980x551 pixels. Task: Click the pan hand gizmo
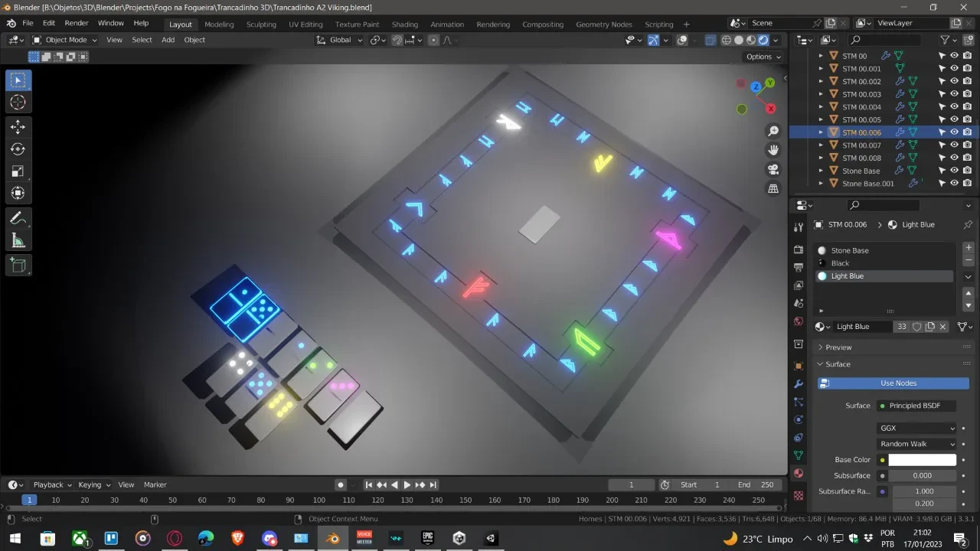pos(773,150)
